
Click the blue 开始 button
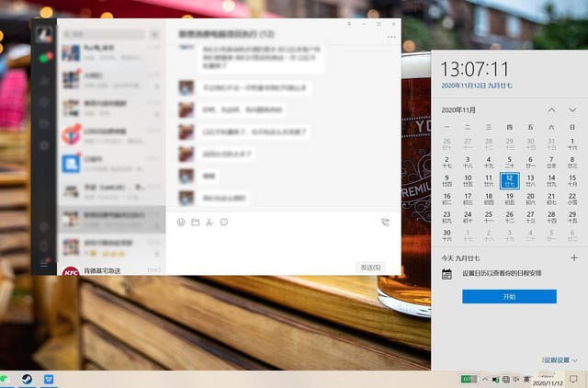(509, 296)
